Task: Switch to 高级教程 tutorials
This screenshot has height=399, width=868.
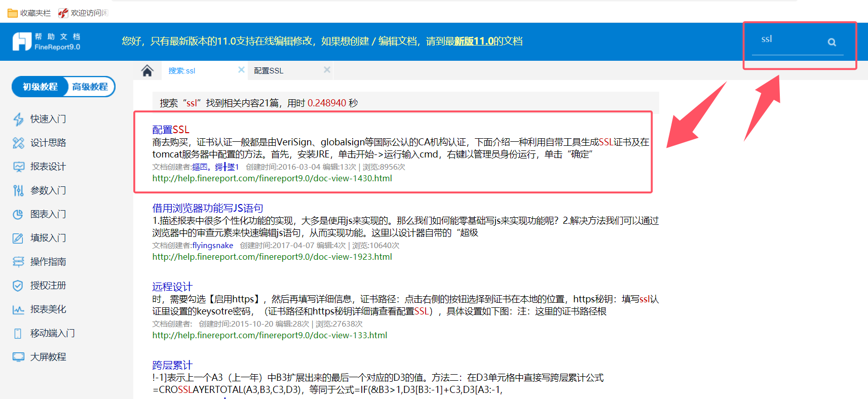Action: click(90, 87)
